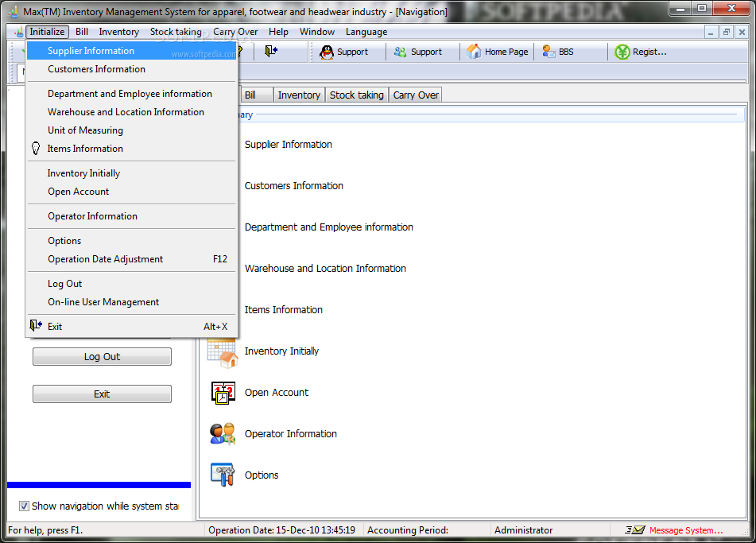Open Operator Information navigation link
The width and height of the screenshot is (756, 543).
click(291, 433)
